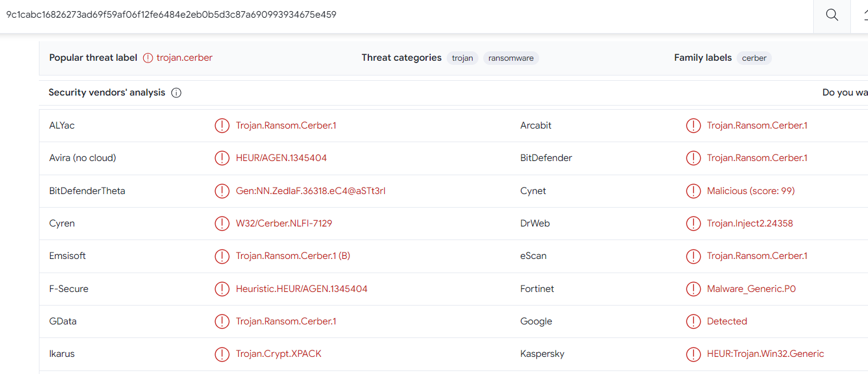Click the Family labels label
Viewport: 868px width, 374px height.
click(x=703, y=58)
